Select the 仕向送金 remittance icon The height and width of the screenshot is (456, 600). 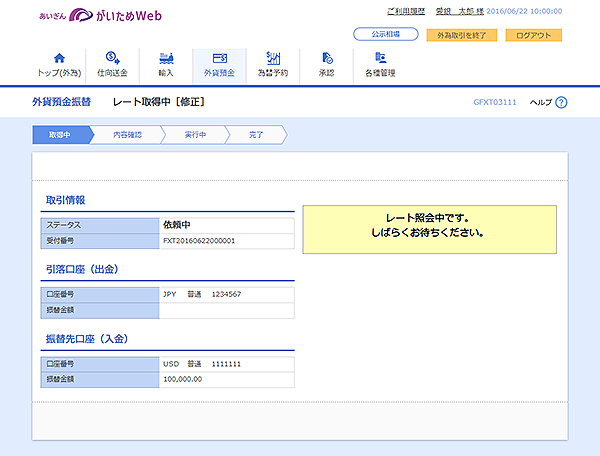coord(112,58)
